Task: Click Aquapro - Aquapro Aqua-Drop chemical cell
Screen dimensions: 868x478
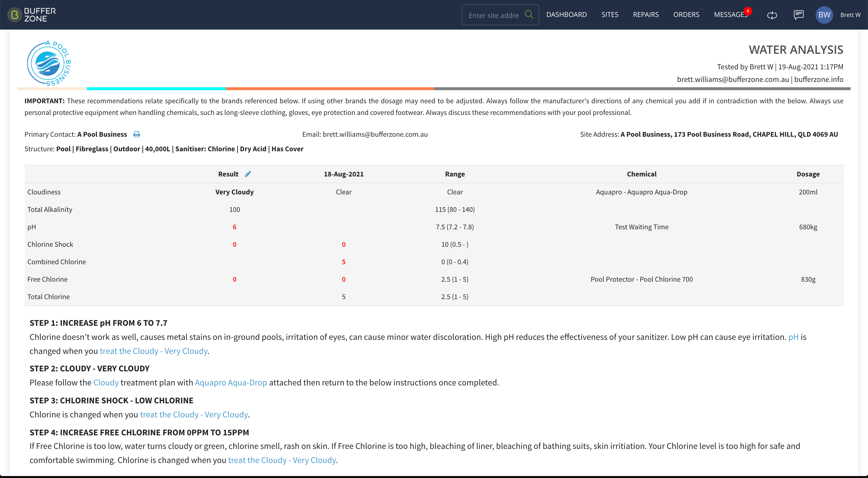Action: (642, 192)
